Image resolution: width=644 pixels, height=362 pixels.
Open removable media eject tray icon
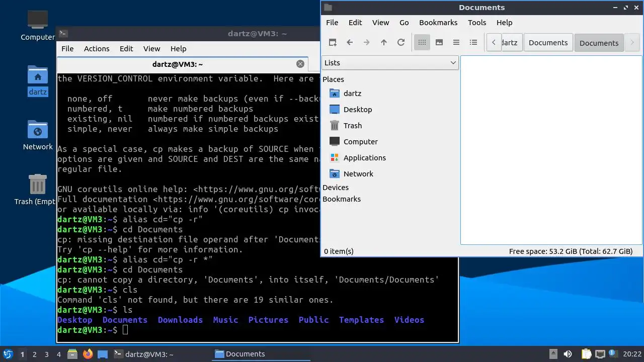tap(553, 354)
